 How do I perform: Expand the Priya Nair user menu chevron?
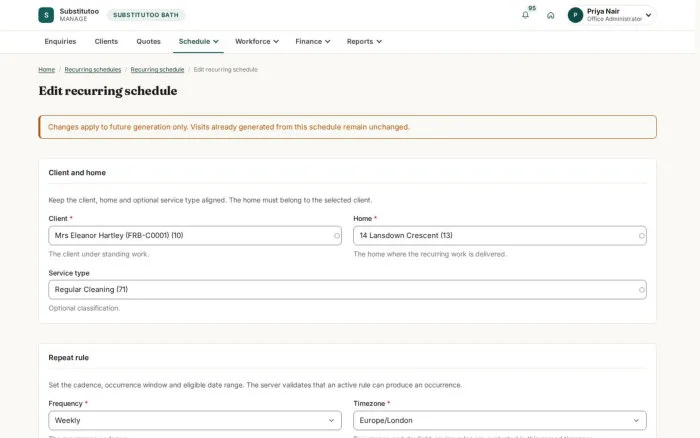[648, 15]
